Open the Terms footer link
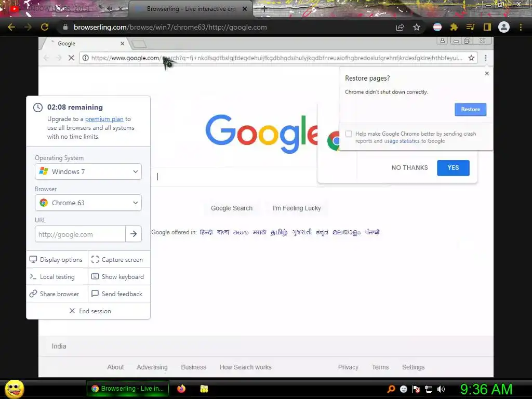 click(380, 367)
